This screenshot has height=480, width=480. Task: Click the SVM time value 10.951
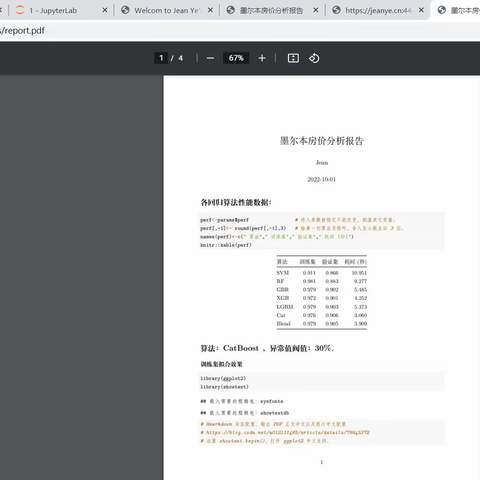pyautogui.click(x=359, y=273)
